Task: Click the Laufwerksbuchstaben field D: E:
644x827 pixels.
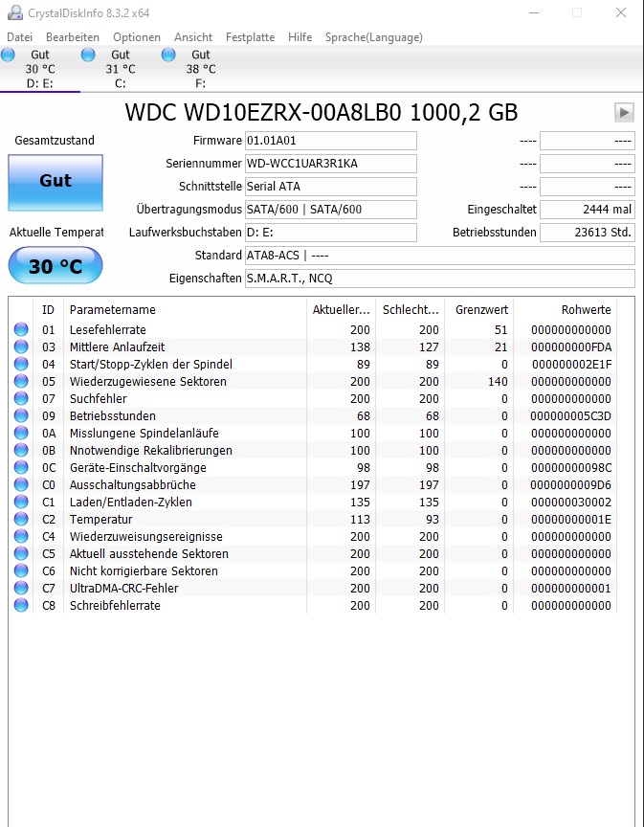Action: [x=331, y=233]
